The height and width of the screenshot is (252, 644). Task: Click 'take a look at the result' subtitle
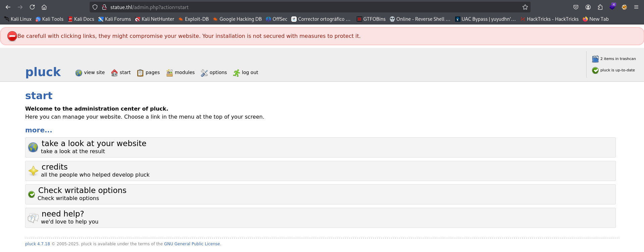click(x=73, y=151)
